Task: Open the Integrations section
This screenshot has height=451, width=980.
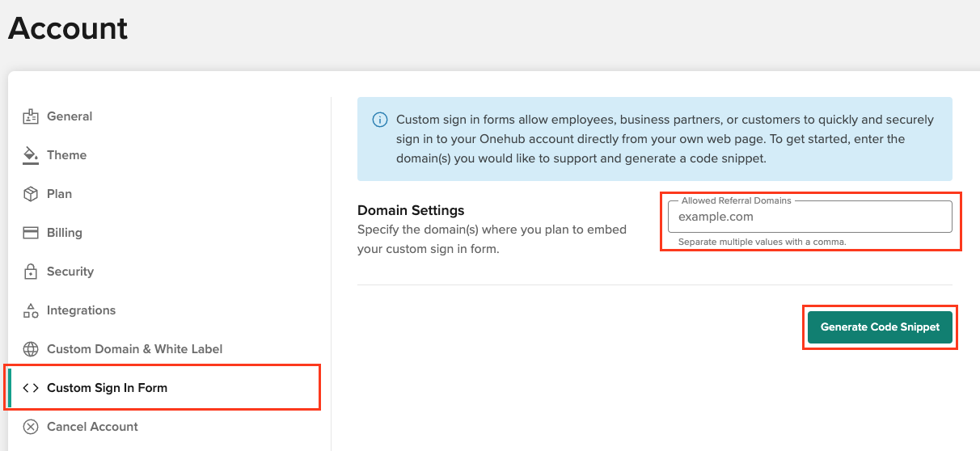Action: pyautogui.click(x=81, y=310)
